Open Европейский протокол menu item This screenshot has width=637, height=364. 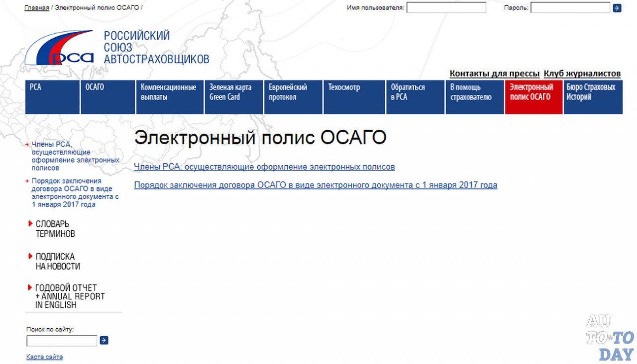[x=294, y=97]
